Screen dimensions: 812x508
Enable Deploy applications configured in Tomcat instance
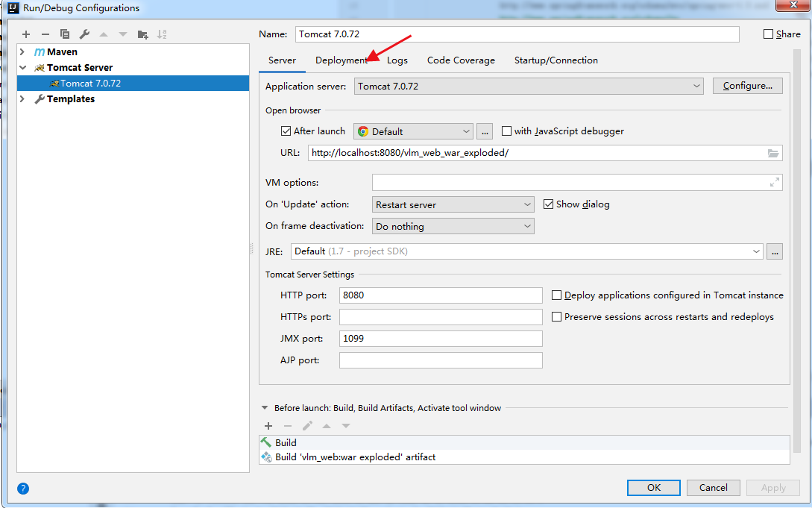pyautogui.click(x=557, y=295)
